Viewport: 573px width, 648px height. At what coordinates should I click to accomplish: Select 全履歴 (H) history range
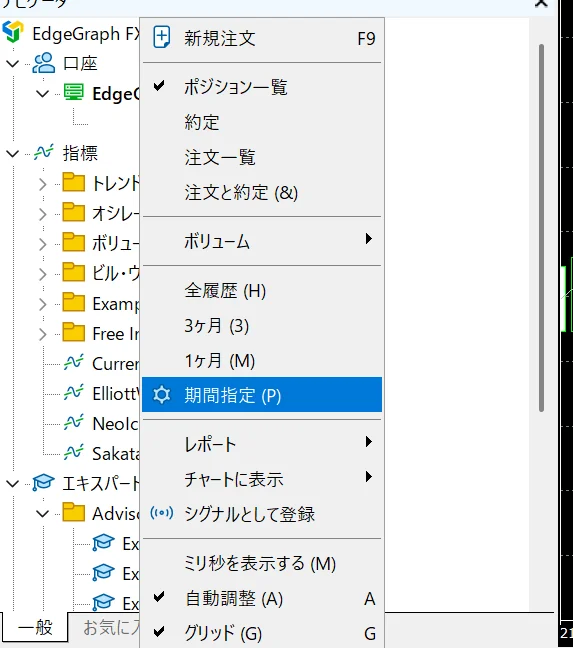pyautogui.click(x=262, y=291)
